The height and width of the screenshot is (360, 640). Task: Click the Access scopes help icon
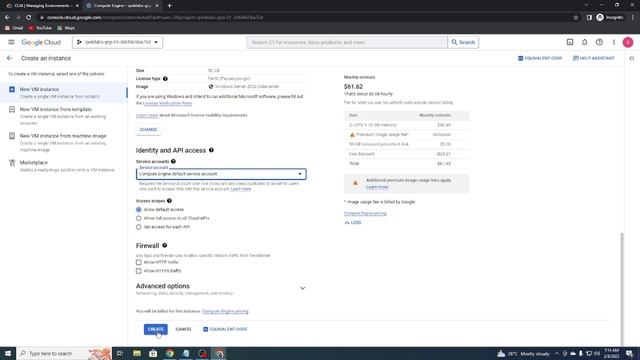click(x=169, y=201)
